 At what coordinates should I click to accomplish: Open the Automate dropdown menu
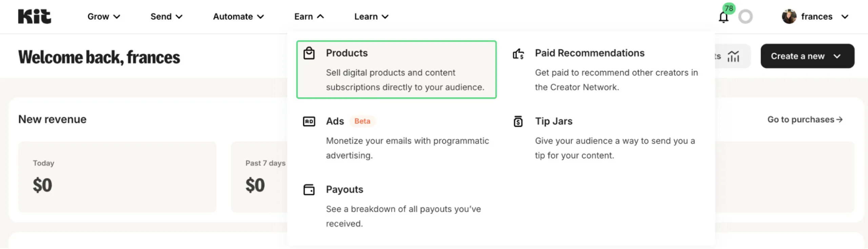[238, 17]
